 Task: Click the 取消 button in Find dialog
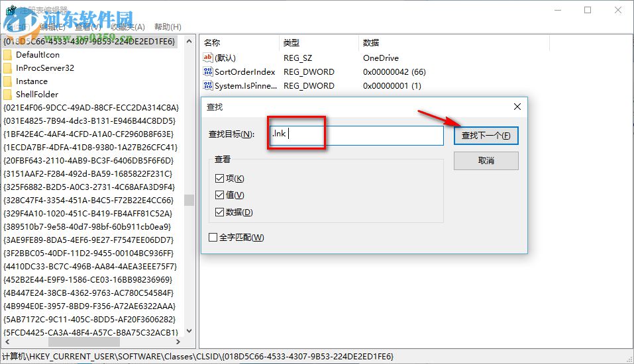pos(486,161)
